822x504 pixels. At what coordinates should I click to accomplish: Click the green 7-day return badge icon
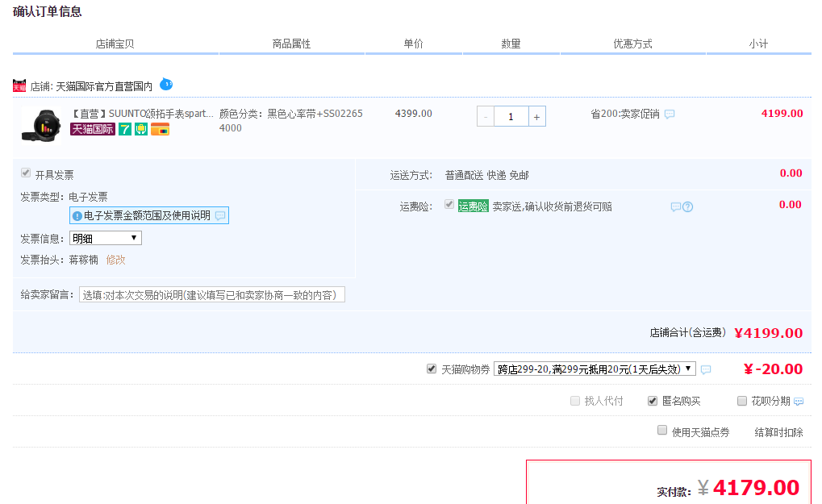125,129
